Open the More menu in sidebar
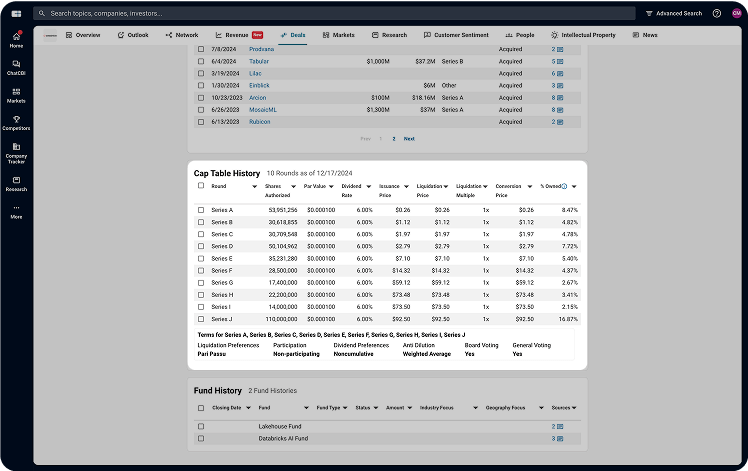Viewport: 748px width, 471px height. (16, 210)
